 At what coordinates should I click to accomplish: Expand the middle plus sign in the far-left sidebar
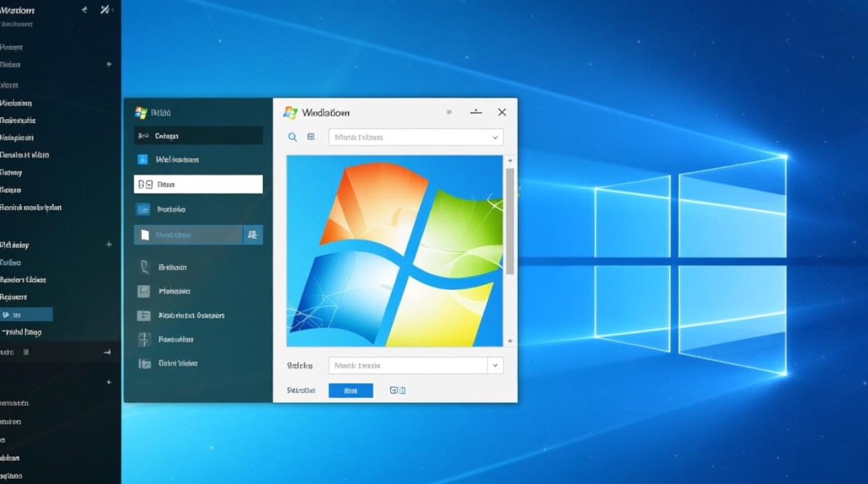click(108, 245)
